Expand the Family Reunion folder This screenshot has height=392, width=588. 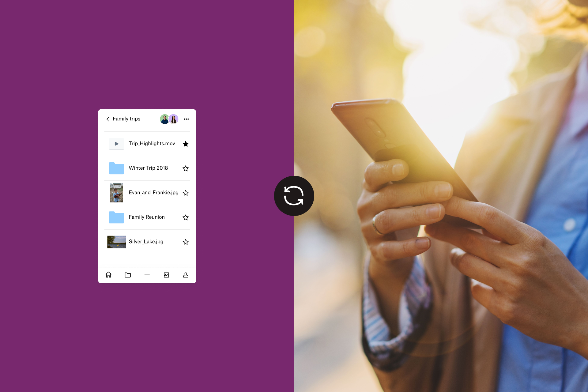coord(147,217)
